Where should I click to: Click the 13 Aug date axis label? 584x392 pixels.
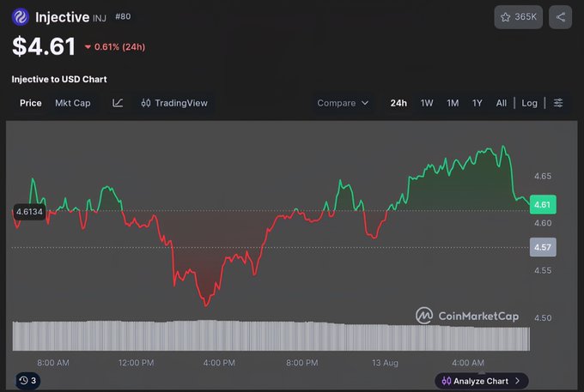(385, 363)
